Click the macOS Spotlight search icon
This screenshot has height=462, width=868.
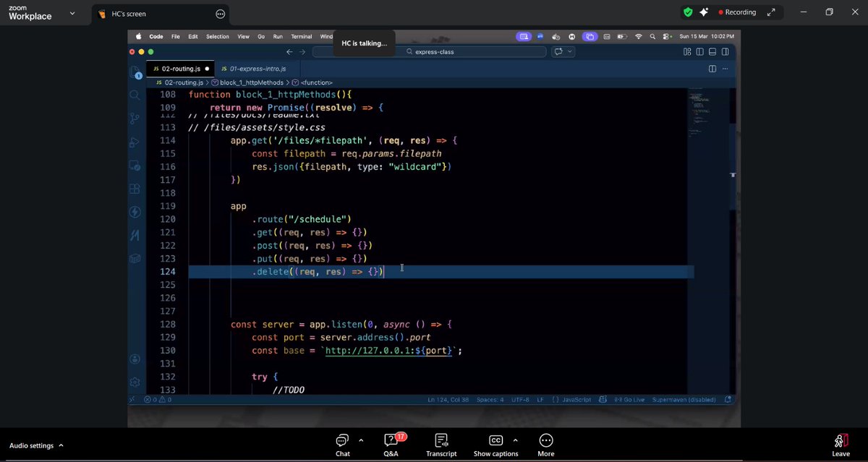[652, 36]
